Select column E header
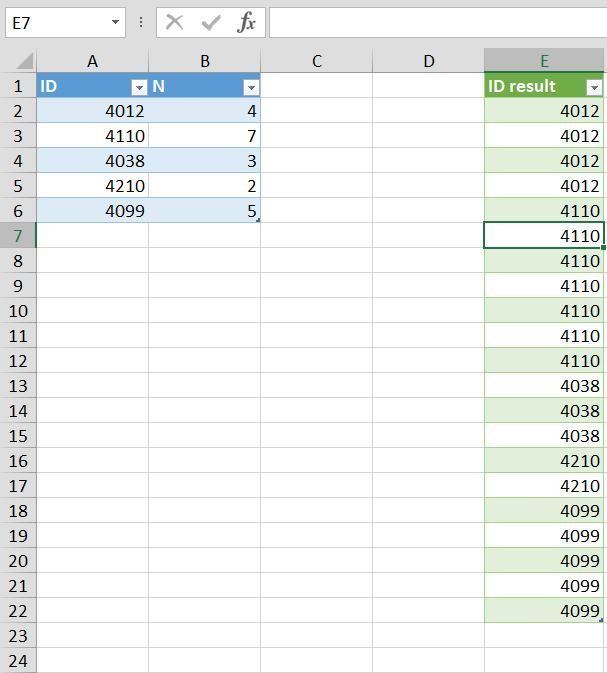 [544, 61]
